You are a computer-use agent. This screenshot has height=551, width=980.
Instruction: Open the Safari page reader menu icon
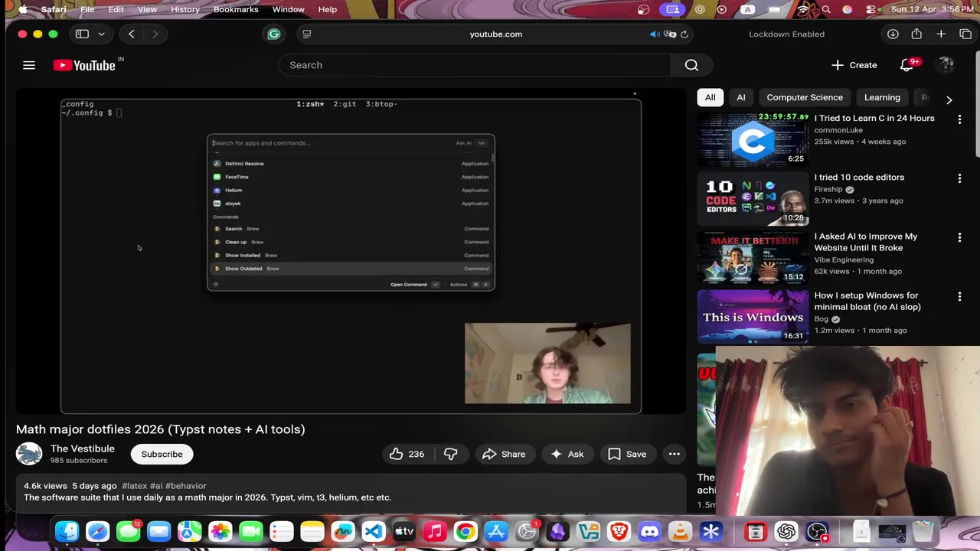coord(307,34)
